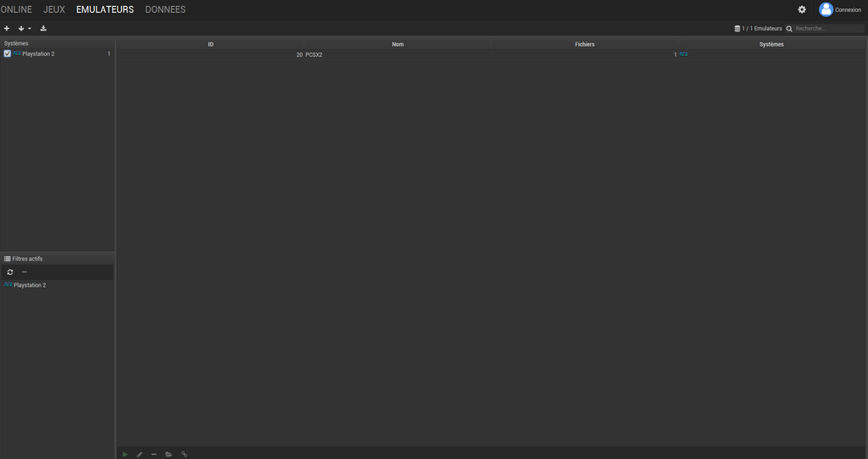Add a new emulator with plus icon

(x=7, y=28)
